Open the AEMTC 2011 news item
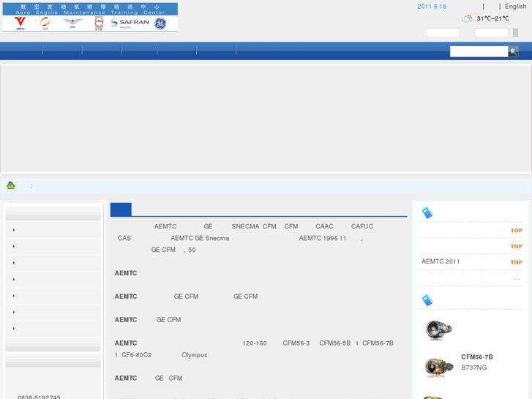 (441, 261)
